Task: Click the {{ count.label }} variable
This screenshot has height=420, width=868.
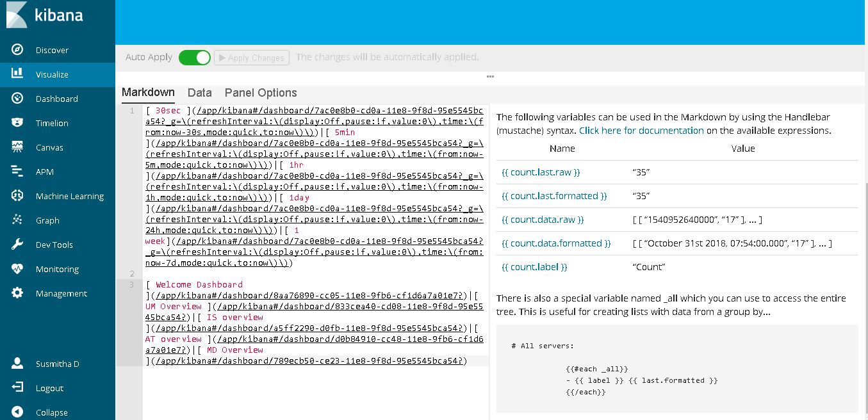Action: click(x=534, y=267)
